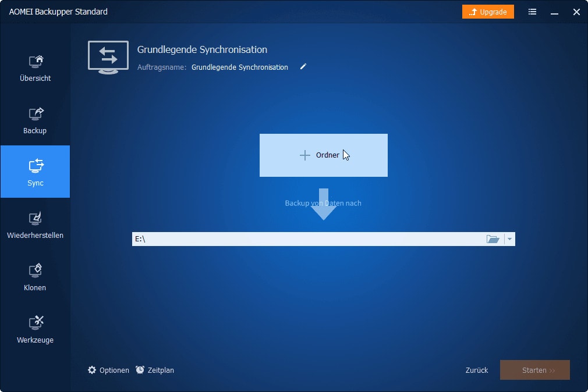The image size is (588, 392).
Task: Click the Grundlegende Synchronisation task name text
Action: [239, 67]
